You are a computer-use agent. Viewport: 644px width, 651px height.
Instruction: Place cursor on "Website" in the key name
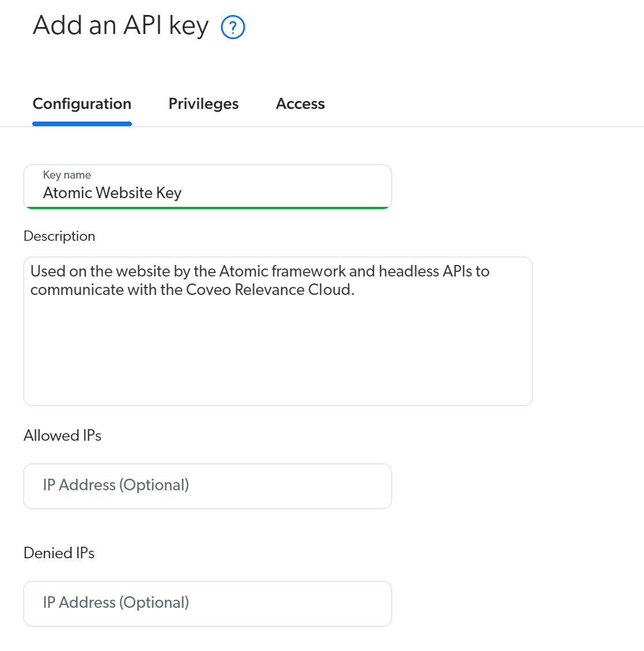point(125,192)
